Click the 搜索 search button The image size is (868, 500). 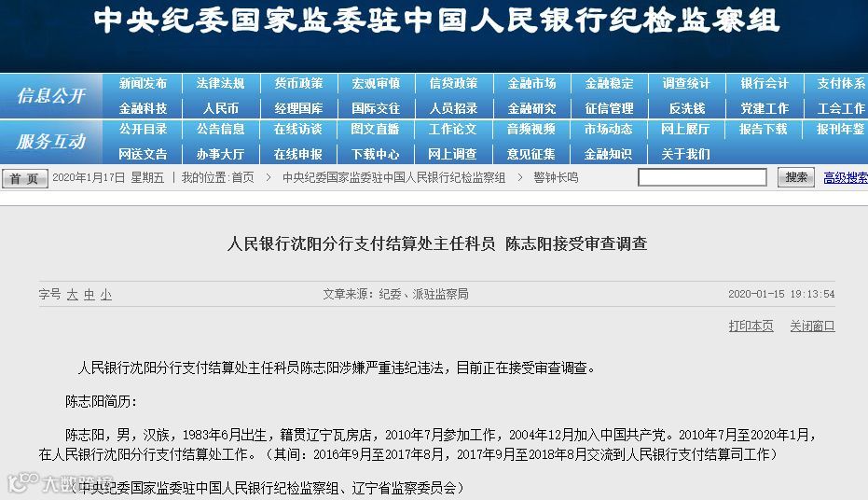click(x=796, y=177)
